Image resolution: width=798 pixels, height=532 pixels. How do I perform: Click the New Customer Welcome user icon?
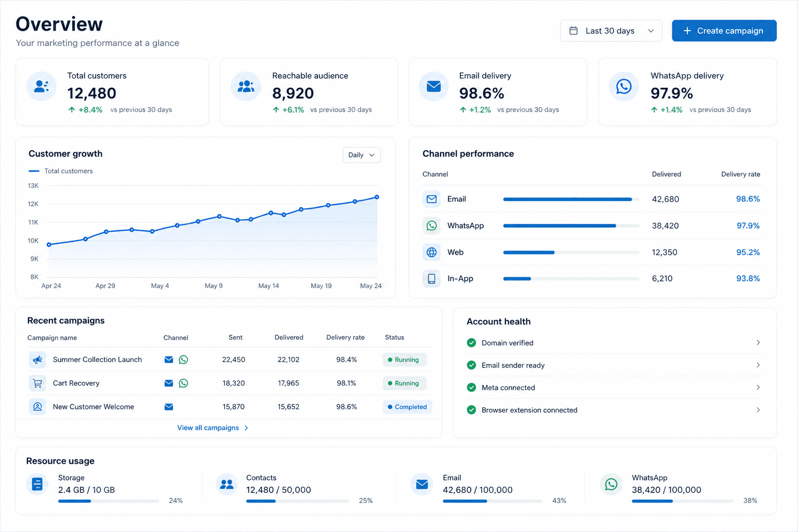pyautogui.click(x=37, y=407)
